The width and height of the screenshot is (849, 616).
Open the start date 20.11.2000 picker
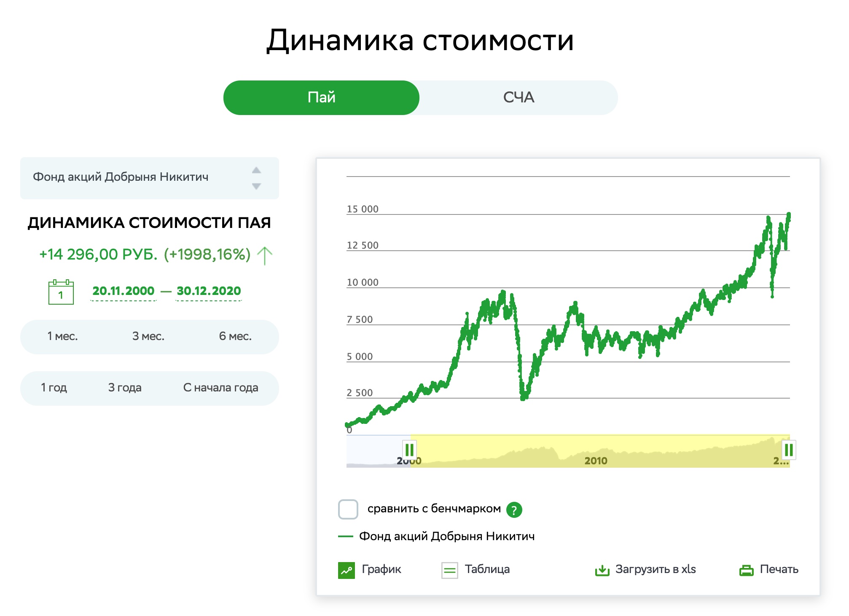tap(124, 291)
